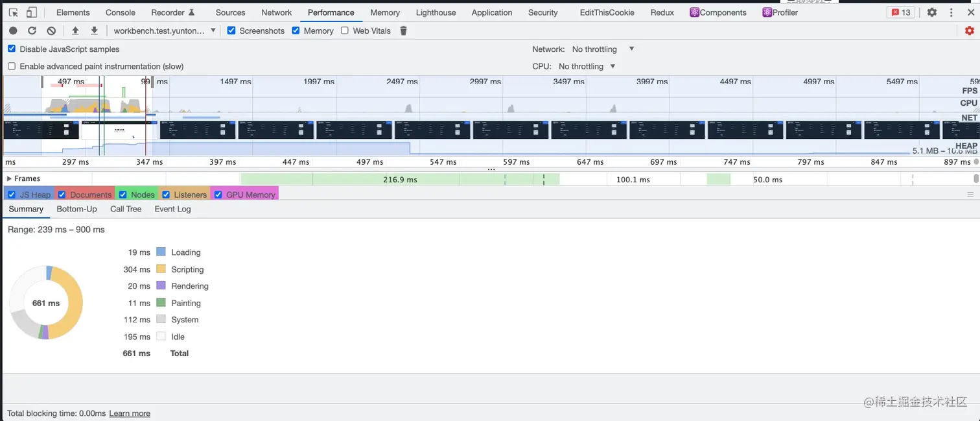Image resolution: width=980 pixels, height=421 pixels.
Task: Select the 50.0 ms frame
Action: click(767, 179)
